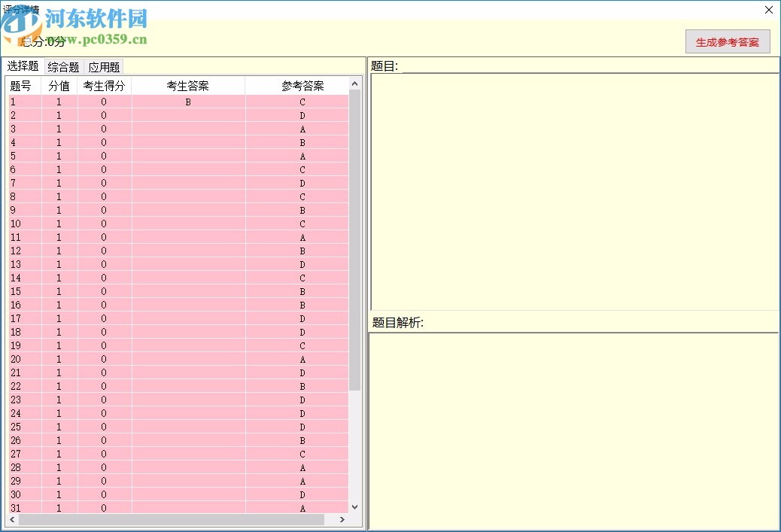
Task: Click score value cell for question 10
Action: pyautogui.click(x=59, y=223)
